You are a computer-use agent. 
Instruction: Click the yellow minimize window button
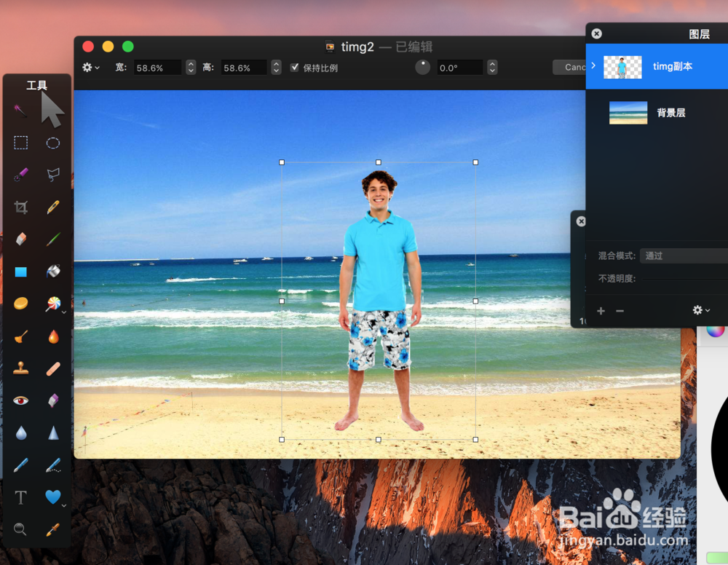click(x=108, y=47)
